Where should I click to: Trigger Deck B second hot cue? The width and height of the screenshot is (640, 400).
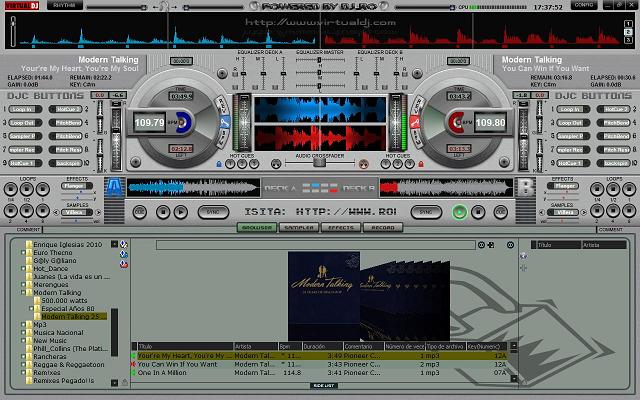398,164
